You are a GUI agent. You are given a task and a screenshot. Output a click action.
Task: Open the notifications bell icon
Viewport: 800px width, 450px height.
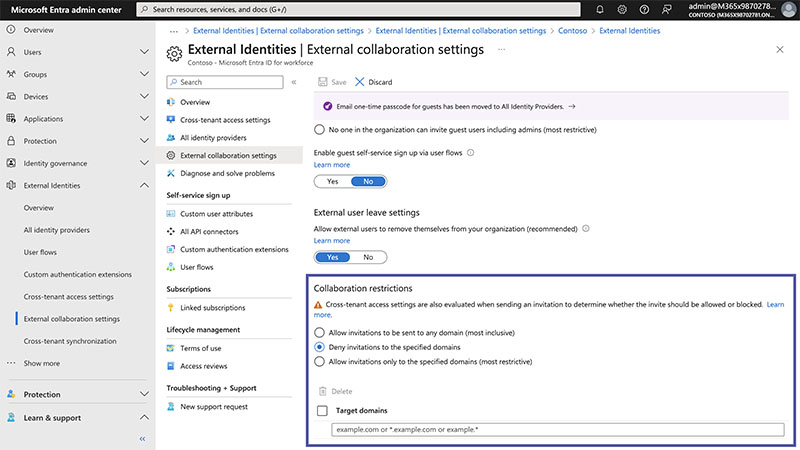[599, 9]
